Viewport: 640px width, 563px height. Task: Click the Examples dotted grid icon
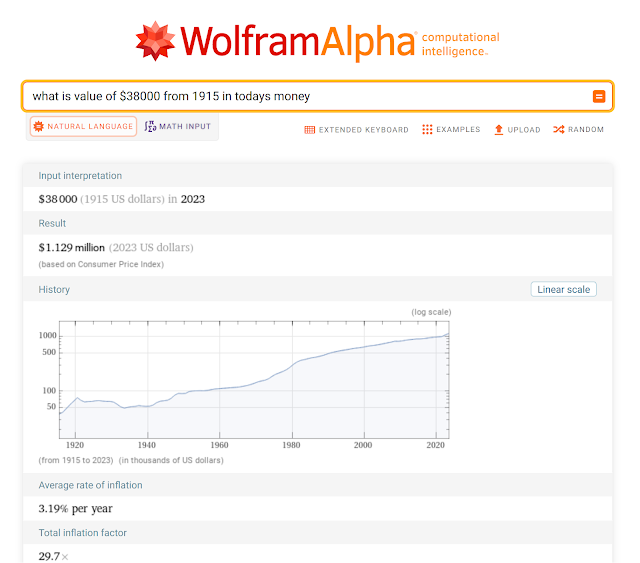click(427, 129)
